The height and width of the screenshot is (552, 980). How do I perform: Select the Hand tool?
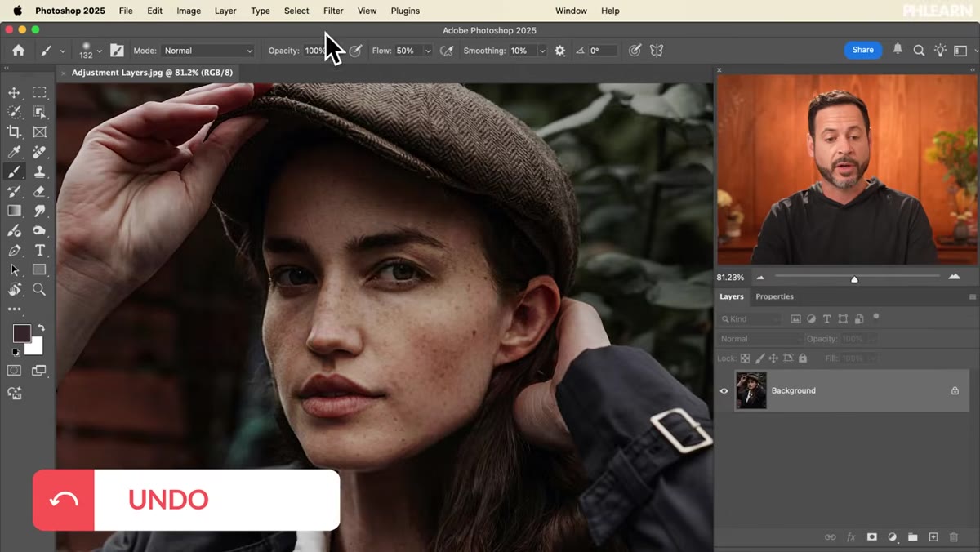pyautogui.click(x=14, y=290)
